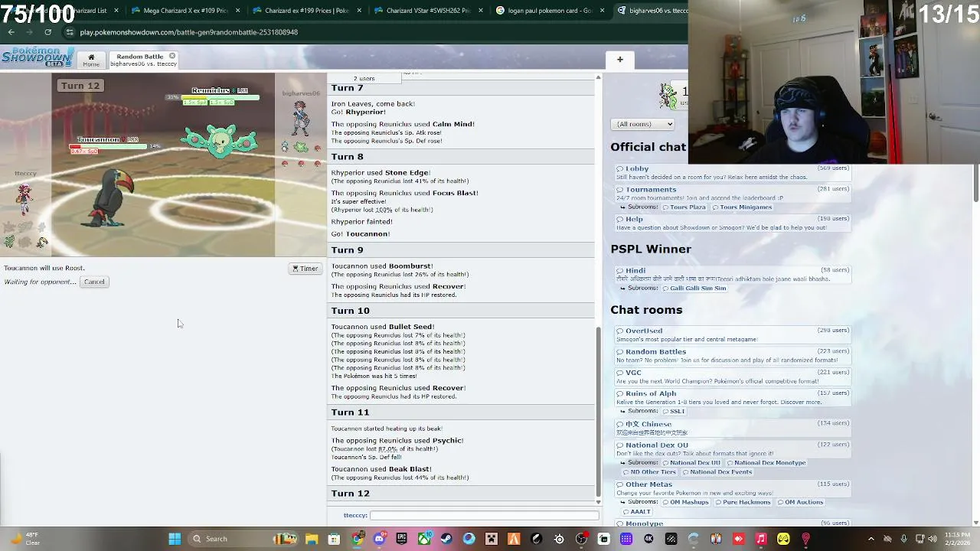Image resolution: width=980 pixels, height=551 pixels.
Task: Close the Random Battle room tab
Action: coord(172,56)
